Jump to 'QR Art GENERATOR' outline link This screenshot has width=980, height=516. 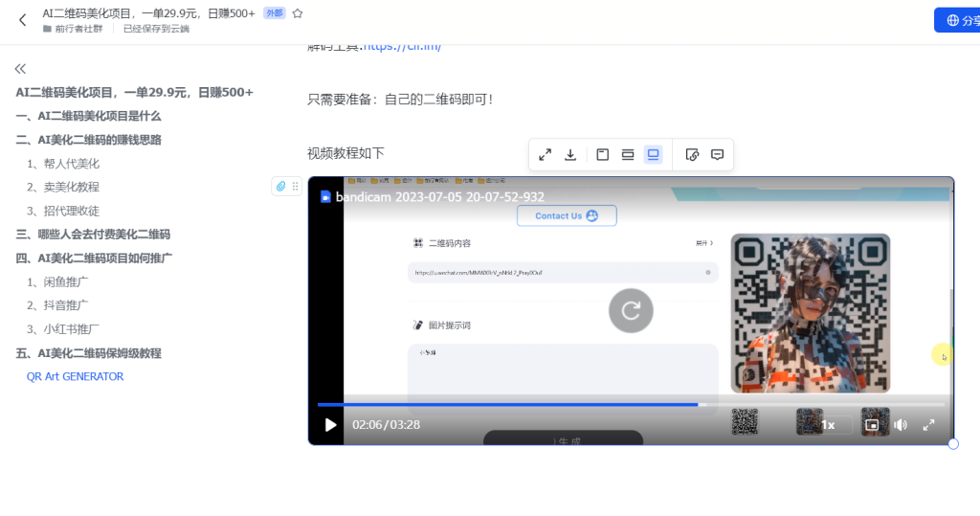point(75,376)
